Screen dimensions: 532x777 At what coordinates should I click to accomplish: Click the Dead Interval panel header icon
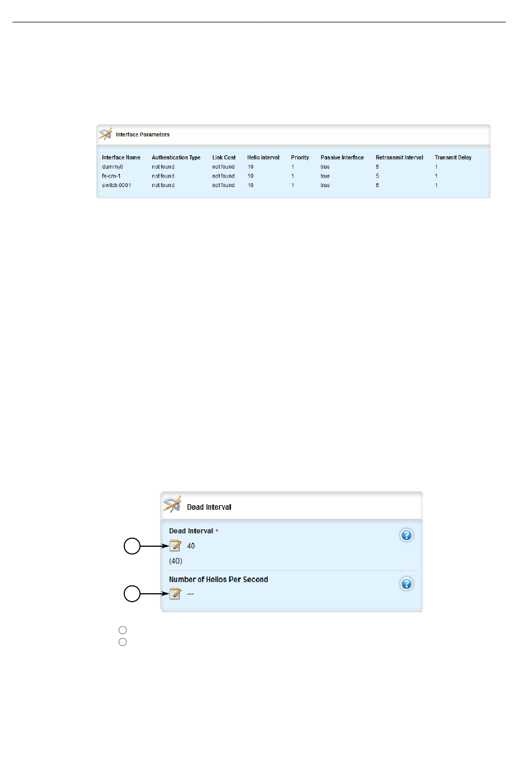pyautogui.click(x=172, y=504)
